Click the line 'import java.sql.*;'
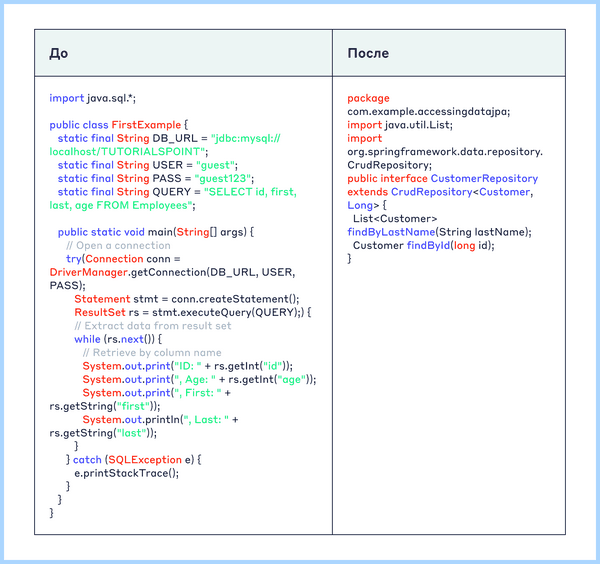600x564 pixels. click(x=93, y=98)
